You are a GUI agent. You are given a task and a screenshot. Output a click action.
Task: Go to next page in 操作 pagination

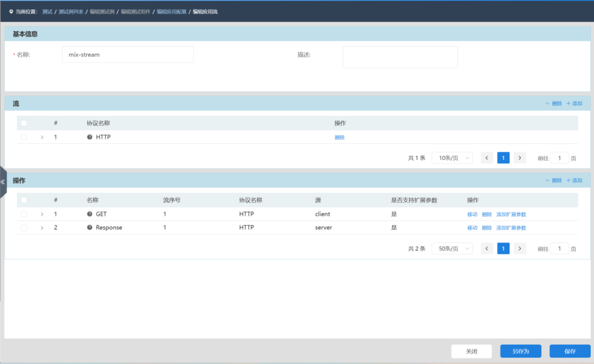520,249
